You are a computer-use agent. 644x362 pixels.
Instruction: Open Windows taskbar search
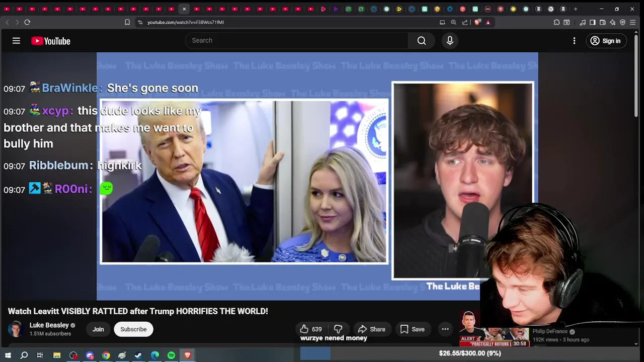(x=24, y=355)
